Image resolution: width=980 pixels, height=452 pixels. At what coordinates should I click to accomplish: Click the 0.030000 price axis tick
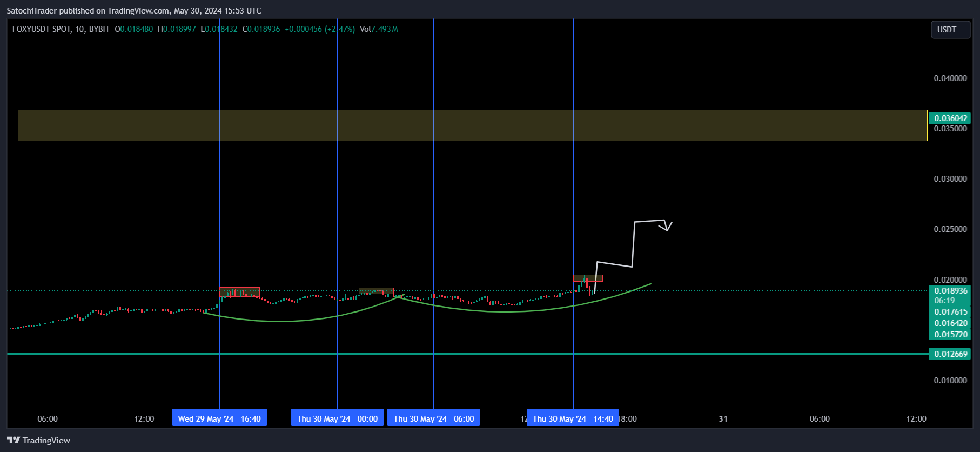[x=950, y=179]
